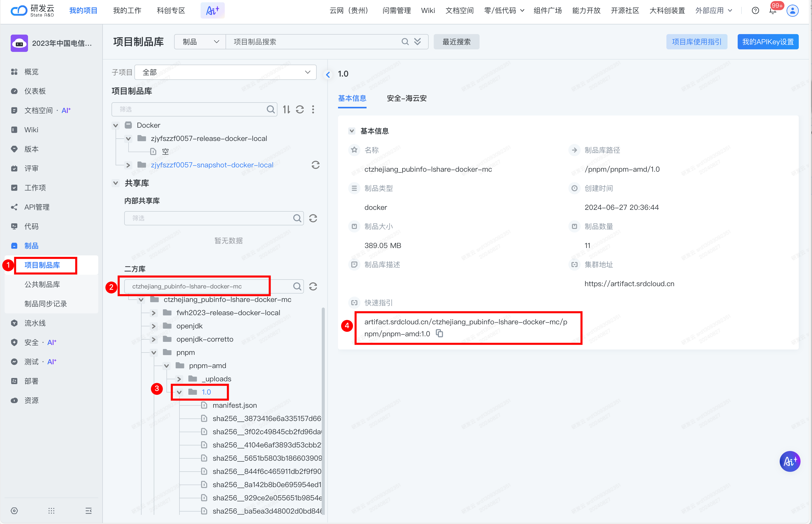Collapse zjyfszzf0057-release-docker-local folder
Image resolution: width=812 pixels, height=524 pixels.
point(128,139)
